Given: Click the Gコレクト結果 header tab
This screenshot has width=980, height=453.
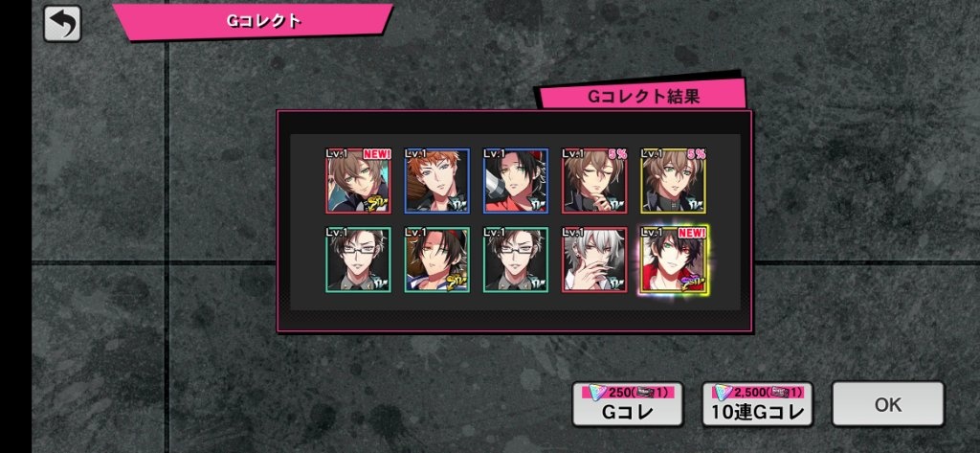Looking at the screenshot, I should pyautogui.click(x=642, y=97).
